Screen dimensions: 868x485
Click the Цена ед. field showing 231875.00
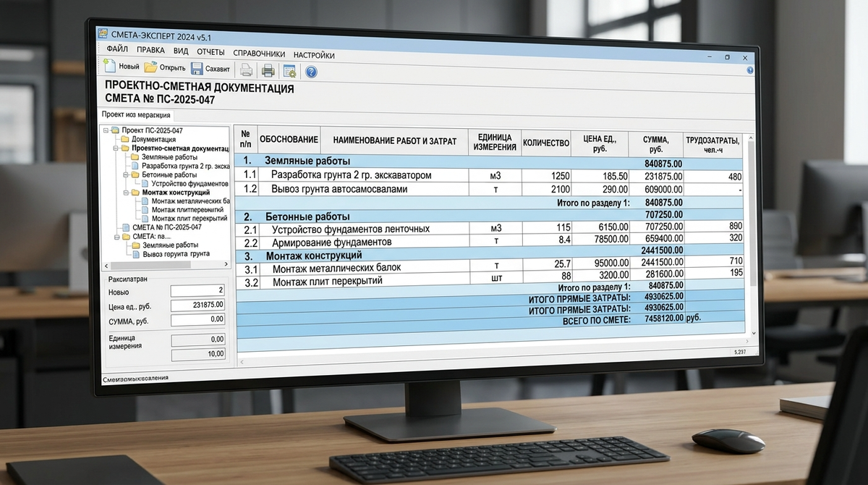point(197,305)
